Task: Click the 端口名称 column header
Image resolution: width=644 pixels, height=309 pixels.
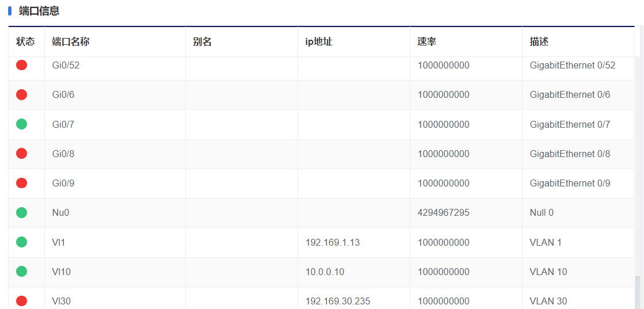Action: pos(71,41)
